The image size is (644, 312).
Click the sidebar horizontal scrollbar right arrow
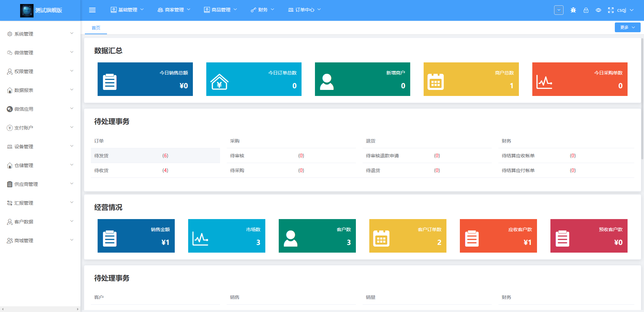pos(78,309)
